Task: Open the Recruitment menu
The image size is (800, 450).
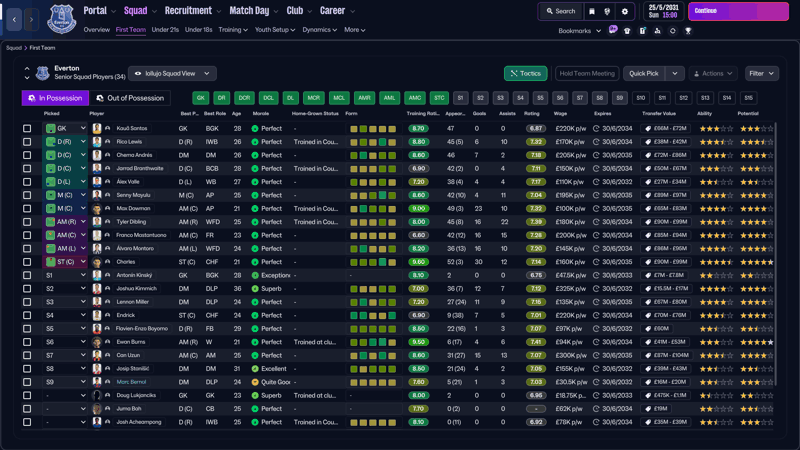Action: [x=192, y=11]
